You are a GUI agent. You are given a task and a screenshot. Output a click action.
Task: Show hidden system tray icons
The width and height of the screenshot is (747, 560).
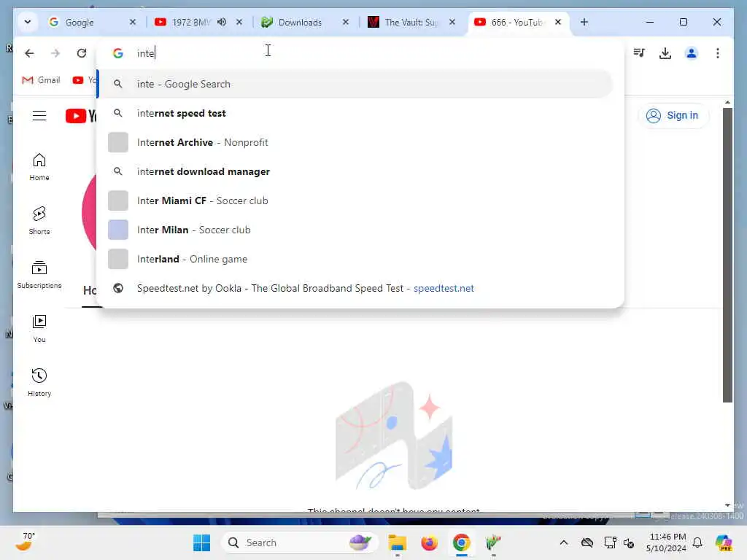564,542
